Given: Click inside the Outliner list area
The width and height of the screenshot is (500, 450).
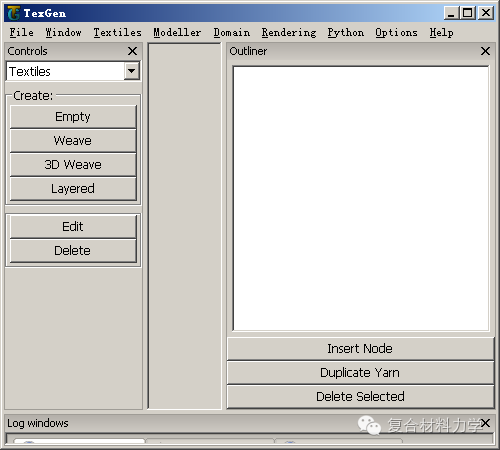Looking at the screenshot, I should click(x=361, y=199).
